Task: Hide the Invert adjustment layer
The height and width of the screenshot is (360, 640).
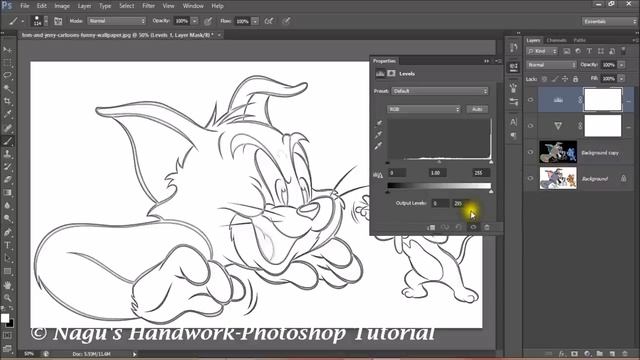Action: tap(531, 126)
